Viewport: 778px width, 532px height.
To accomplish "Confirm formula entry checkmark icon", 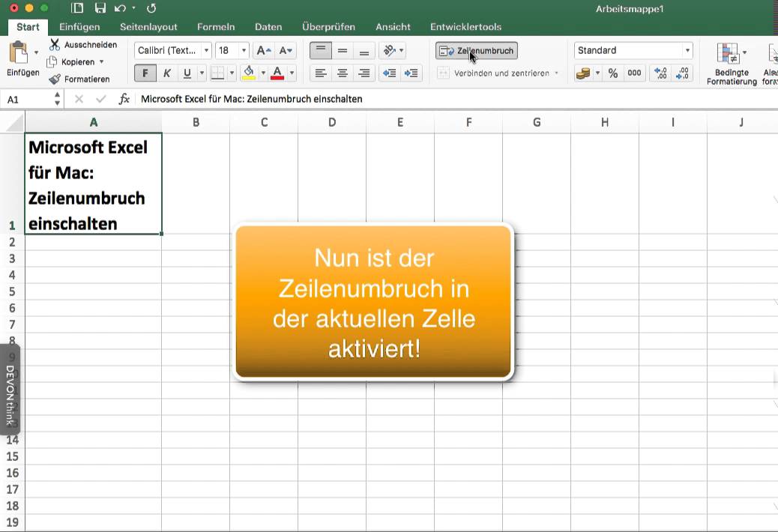I will (101, 99).
